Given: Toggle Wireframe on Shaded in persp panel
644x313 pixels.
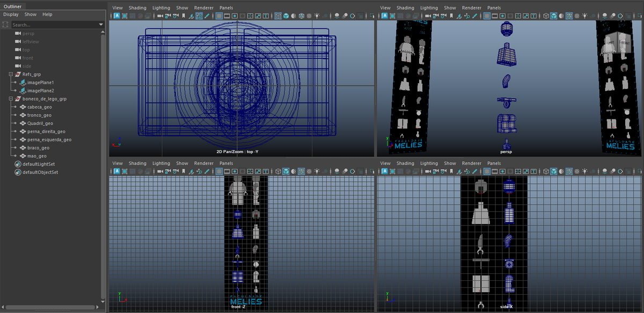Looking at the screenshot, I should point(570,16).
